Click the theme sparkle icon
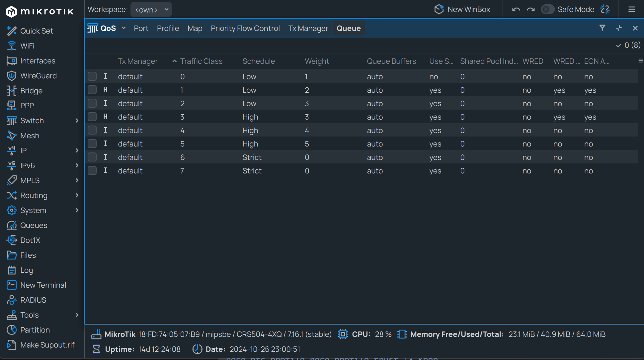644x360 pixels. click(605, 9)
